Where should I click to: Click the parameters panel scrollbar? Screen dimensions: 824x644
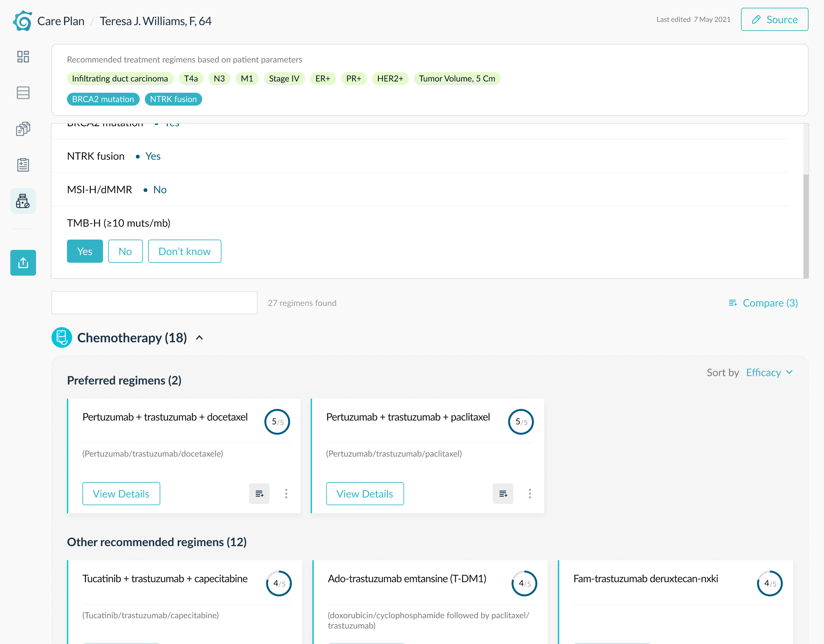[806, 226]
